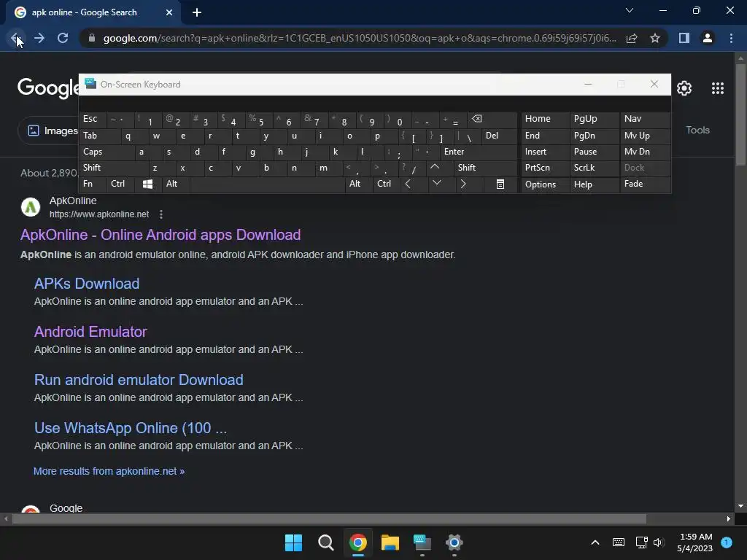Click the horizontal page scrollbar

(x=329, y=518)
